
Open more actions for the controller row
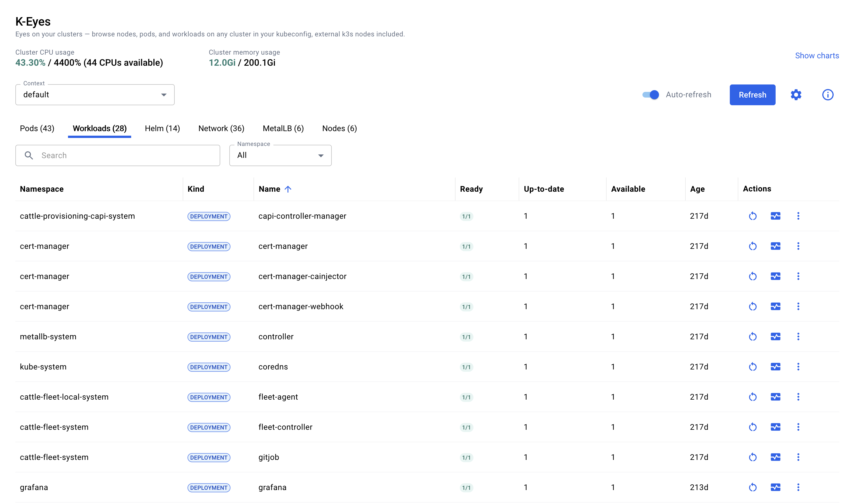tap(798, 336)
